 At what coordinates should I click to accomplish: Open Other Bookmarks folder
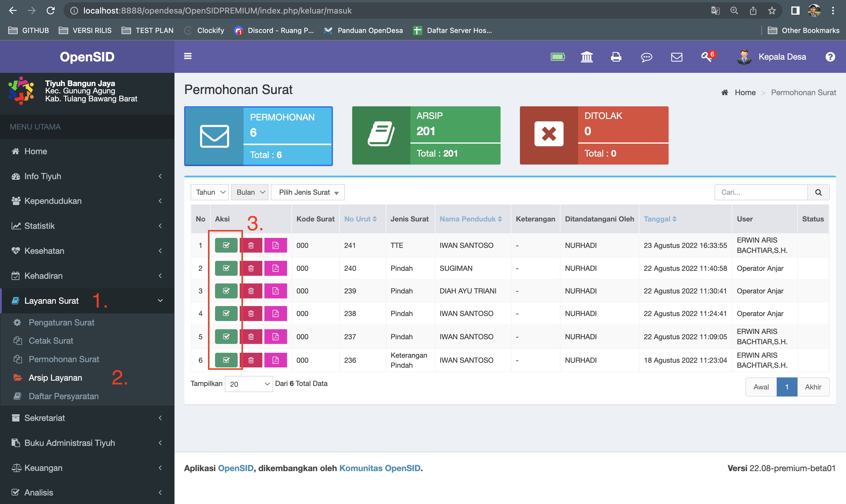(x=803, y=30)
